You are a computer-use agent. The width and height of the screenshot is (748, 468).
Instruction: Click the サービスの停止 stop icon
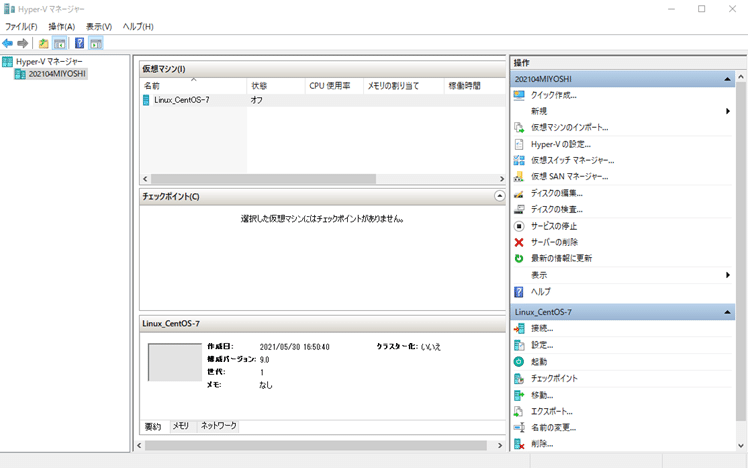(x=519, y=226)
